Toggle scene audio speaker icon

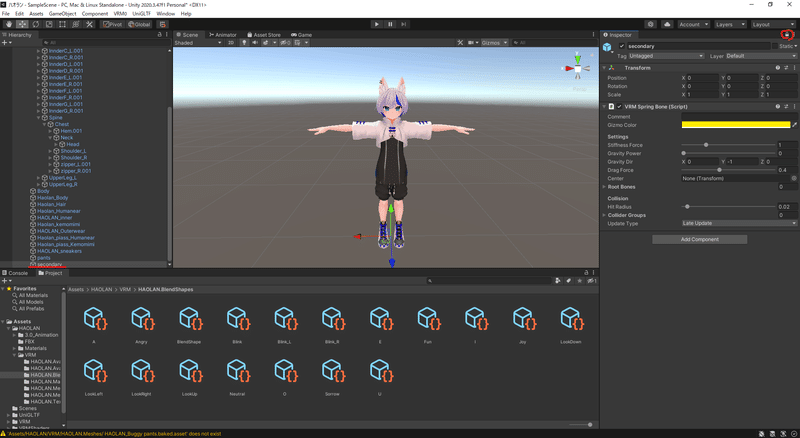tap(255, 42)
